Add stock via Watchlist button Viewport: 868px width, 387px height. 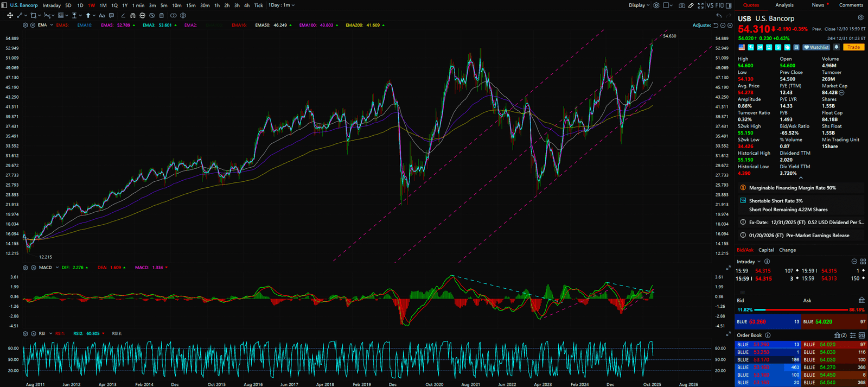pos(816,47)
